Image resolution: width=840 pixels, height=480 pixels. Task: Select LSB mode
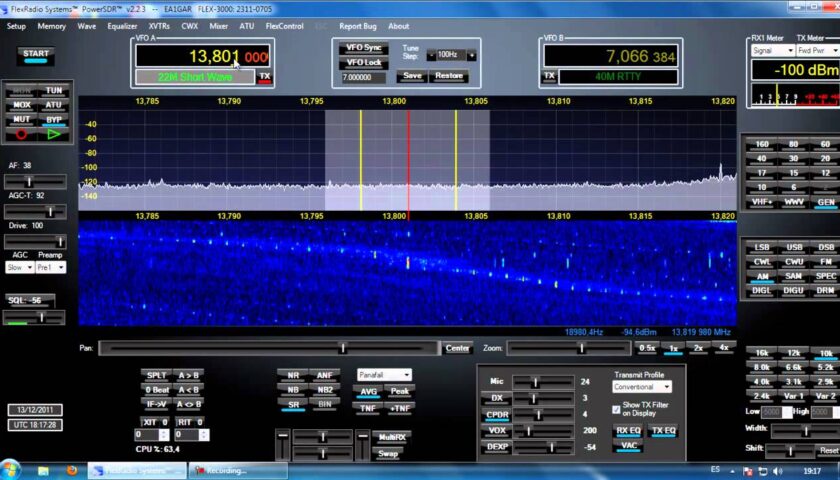(x=761, y=248)
